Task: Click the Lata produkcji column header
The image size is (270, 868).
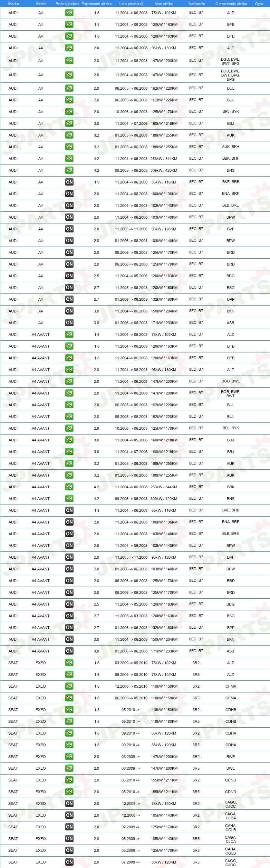Action: [131, 4]
